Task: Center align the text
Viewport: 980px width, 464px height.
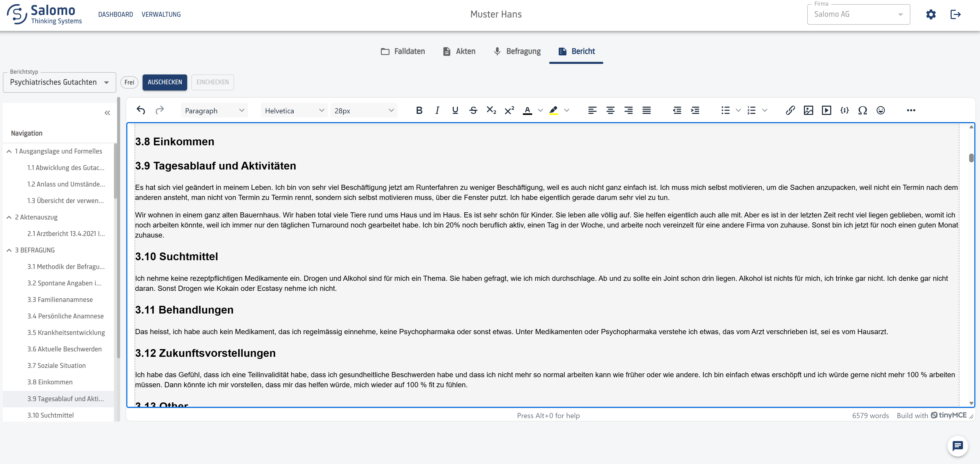Action: click(610, 110)
